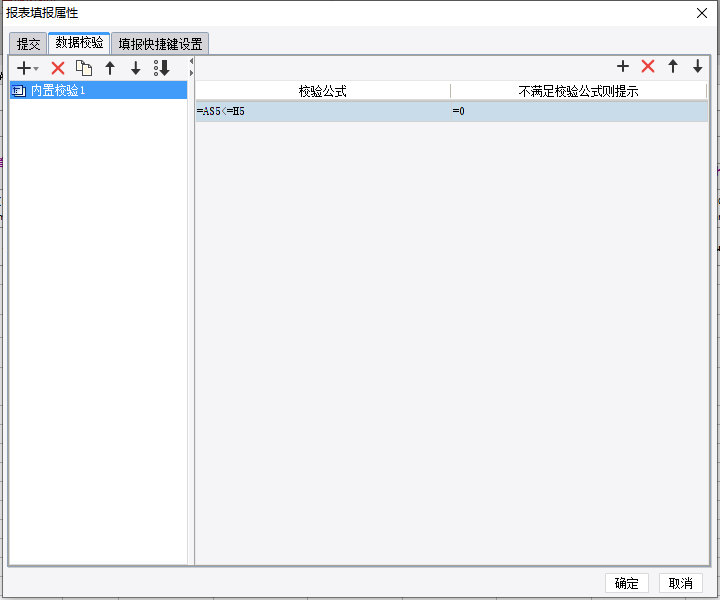Click the 不满足校验公式则提示 column header
Image resolution: width=720 pixels, height=600 pixels.
[x=579, y=91]
